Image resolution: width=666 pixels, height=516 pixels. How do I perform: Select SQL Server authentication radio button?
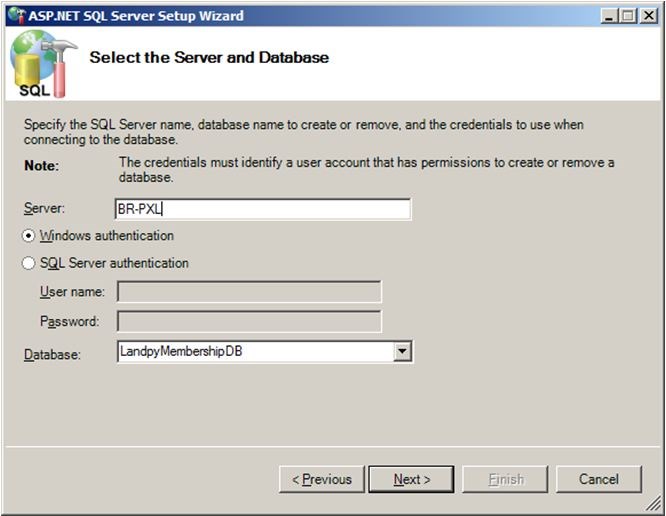coord(28,263)
